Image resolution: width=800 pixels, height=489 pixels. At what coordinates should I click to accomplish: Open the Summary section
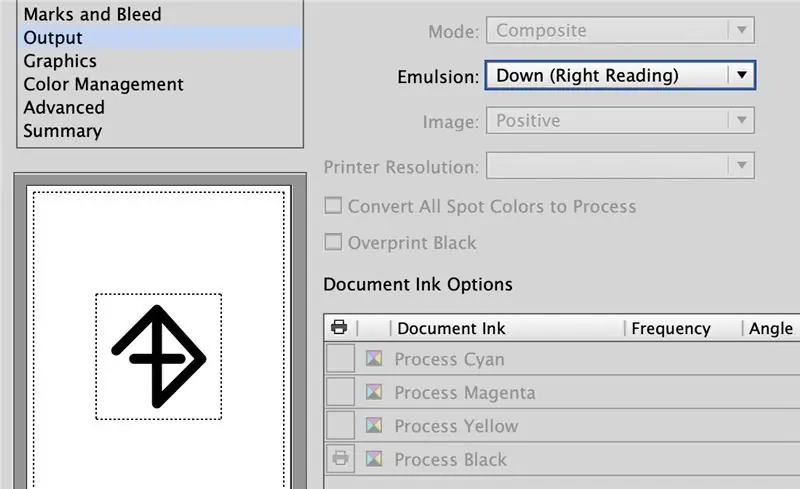[x=62, y=130]
